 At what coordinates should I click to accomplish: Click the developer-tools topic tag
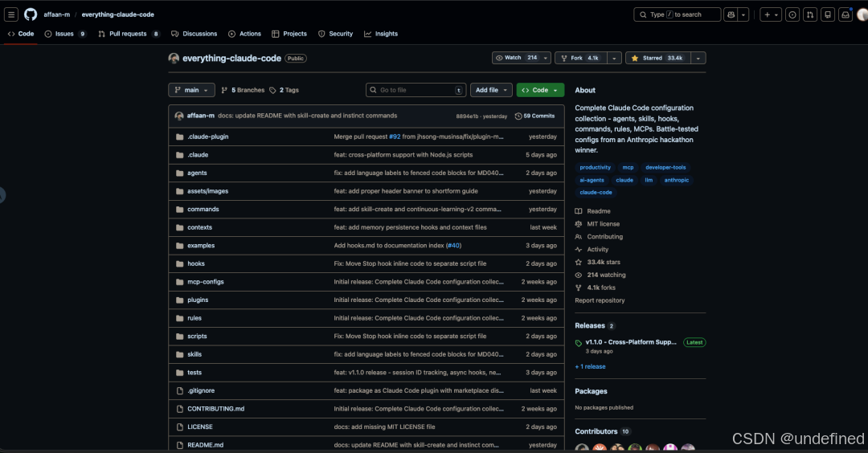[665, 168]
